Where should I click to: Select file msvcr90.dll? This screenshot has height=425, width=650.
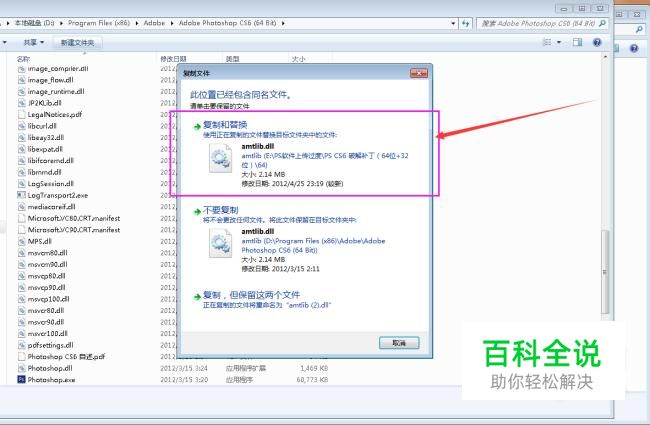click(46, 322)
